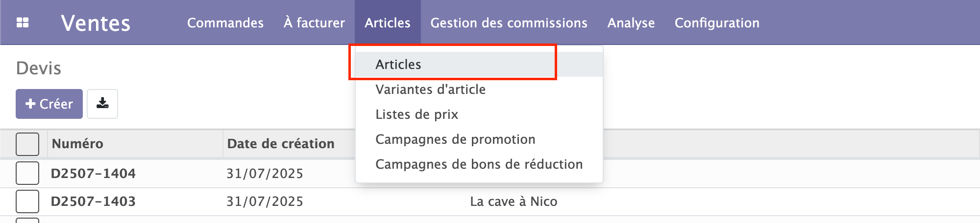980x223 pixels.
Task: Open the Analyse menu
Action: point(631,22)
